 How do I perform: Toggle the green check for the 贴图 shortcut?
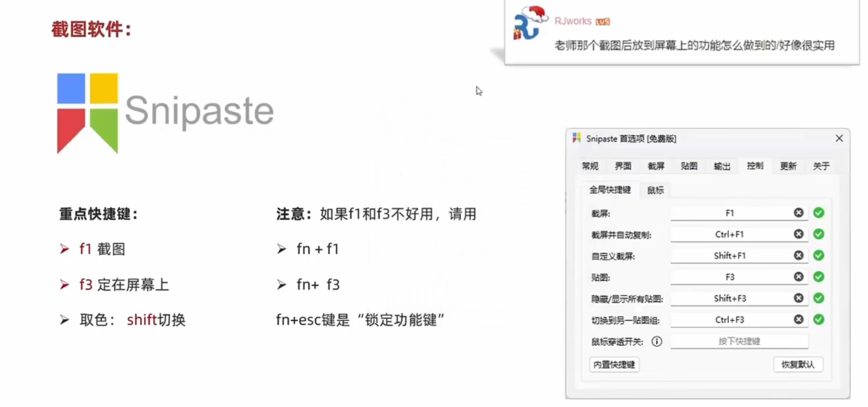click(819, 277)
